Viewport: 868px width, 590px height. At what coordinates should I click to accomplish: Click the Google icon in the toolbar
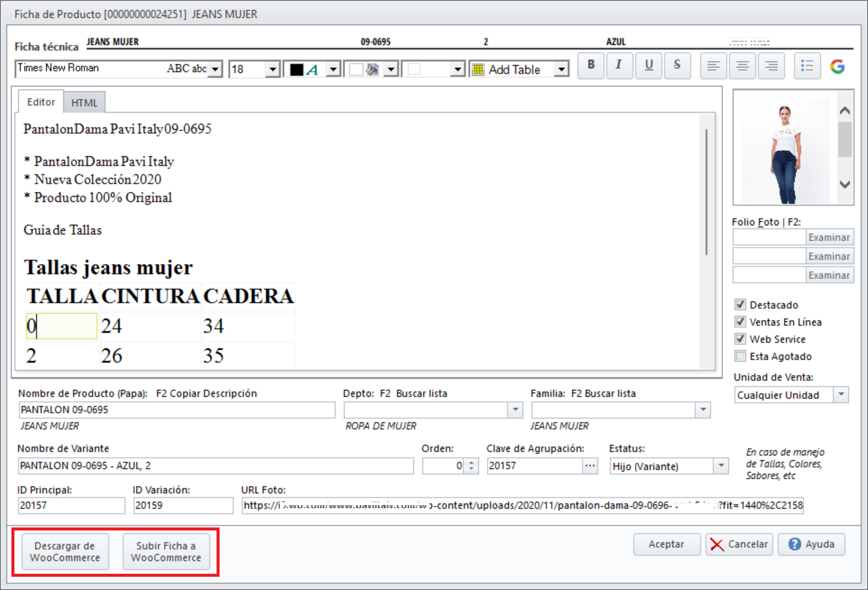pyautogui.click(x=838, y=66)
